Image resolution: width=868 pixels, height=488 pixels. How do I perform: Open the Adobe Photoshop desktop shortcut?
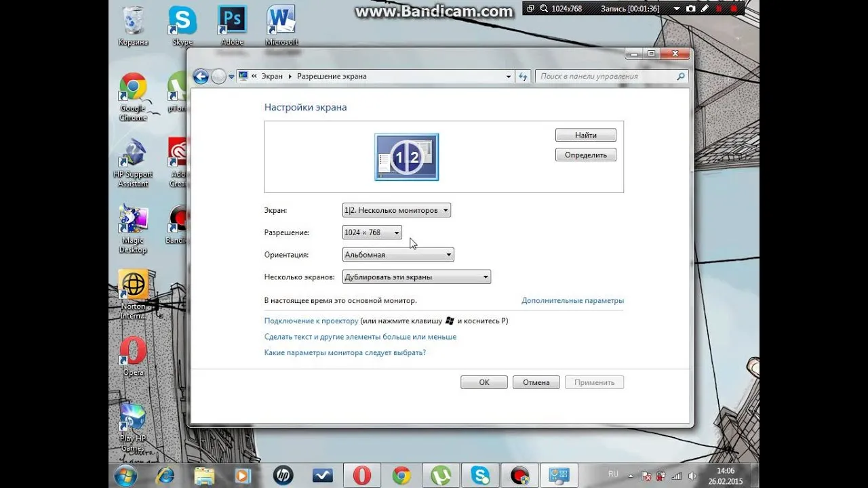(232, 26)
